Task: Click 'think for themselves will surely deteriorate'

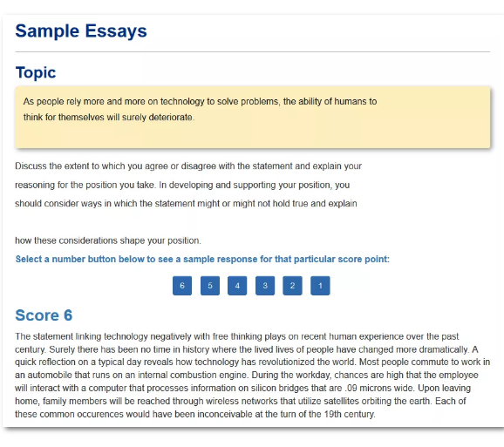Action: tap(109, 118)
